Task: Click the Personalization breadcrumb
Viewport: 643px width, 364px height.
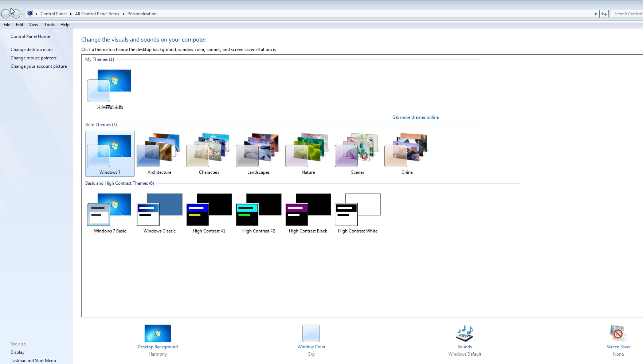Action: [x=142, y=14]
